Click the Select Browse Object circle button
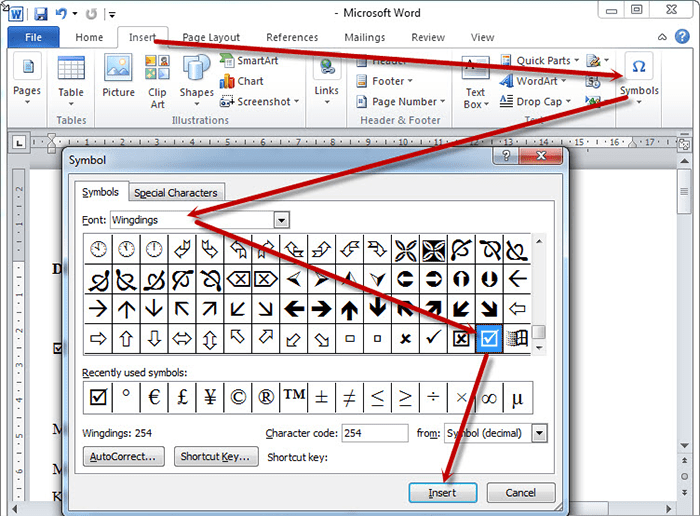 (684, 477)
